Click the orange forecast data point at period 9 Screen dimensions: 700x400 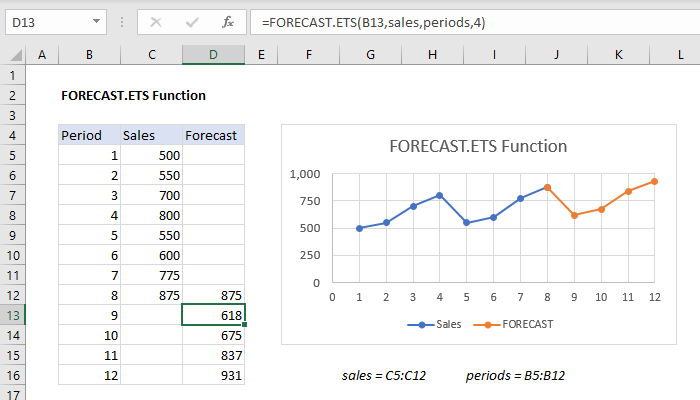[x=575, y=215]
